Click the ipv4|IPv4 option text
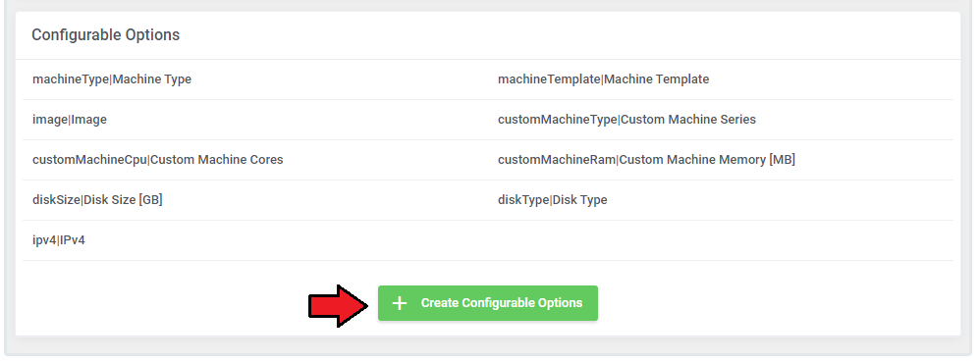The height and width of the screenshot is (362, 980). [59, 239]
